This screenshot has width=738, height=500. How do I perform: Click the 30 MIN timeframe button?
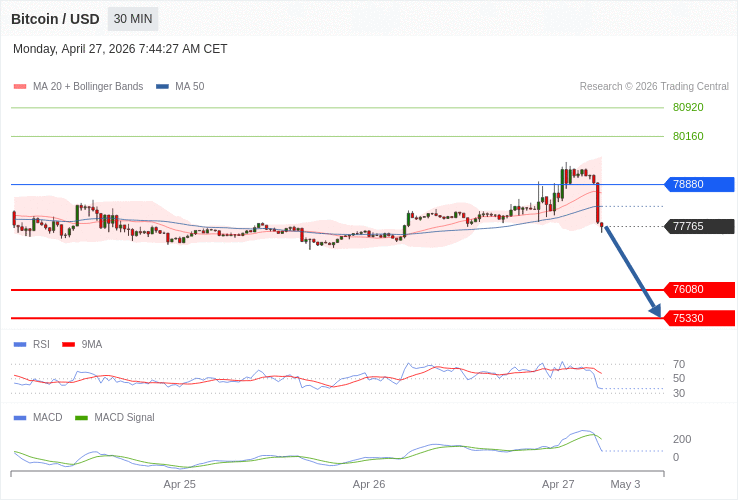133,19
